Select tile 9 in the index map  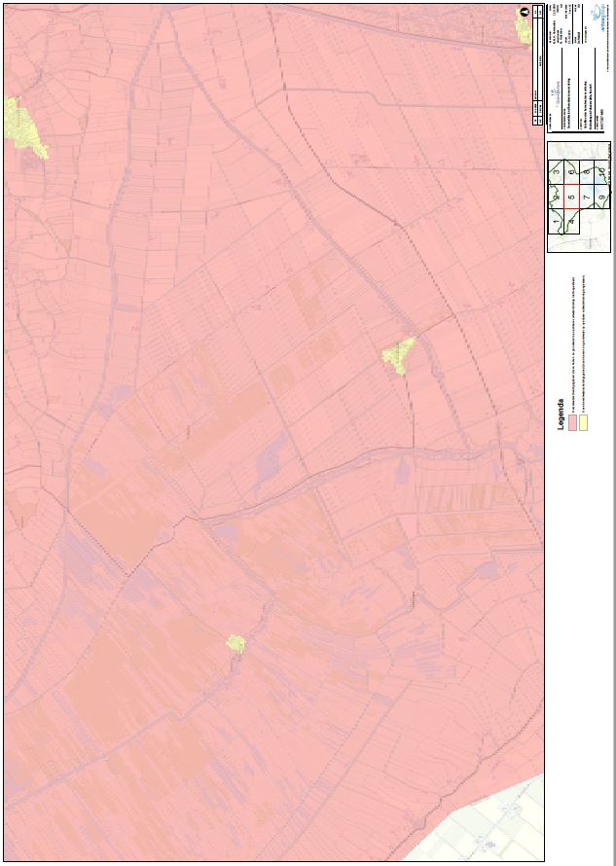pos(603,198)
